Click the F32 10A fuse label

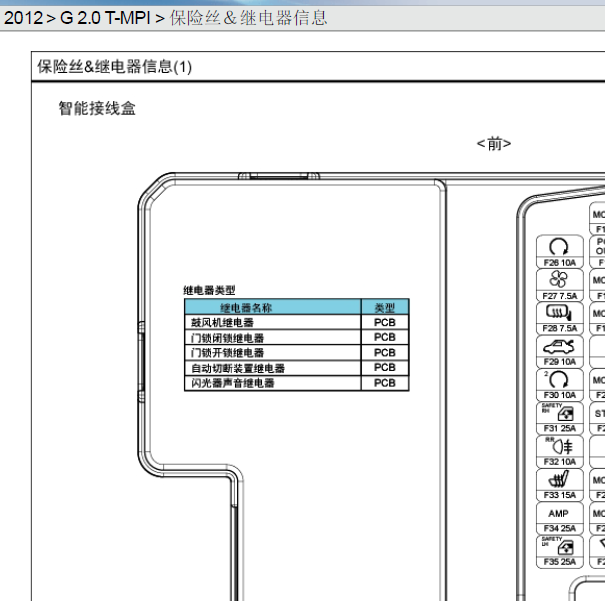point(559,462)
